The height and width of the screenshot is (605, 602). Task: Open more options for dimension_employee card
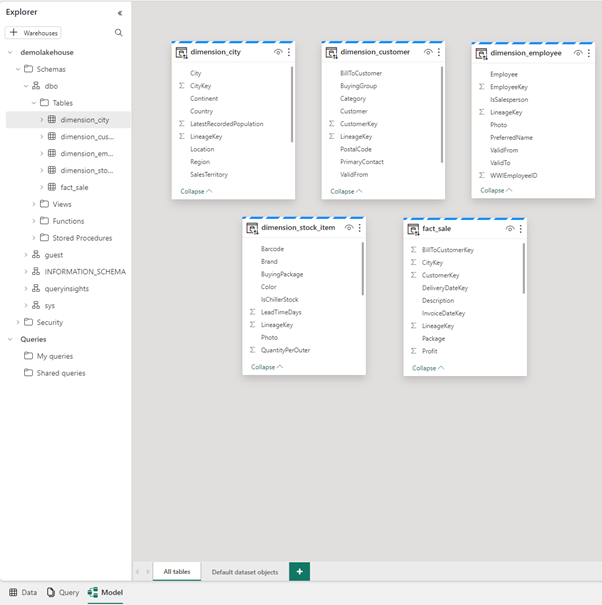pos(588,53)
